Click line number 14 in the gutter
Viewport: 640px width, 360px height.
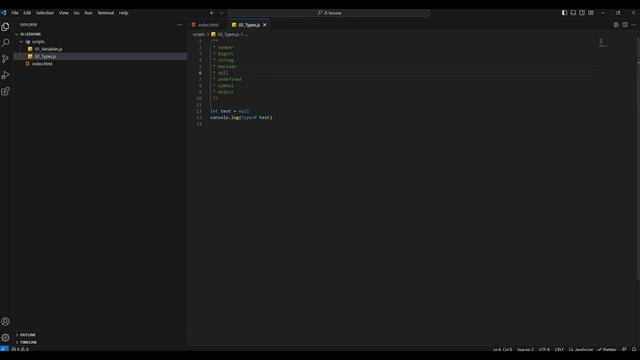pos(199,124)
